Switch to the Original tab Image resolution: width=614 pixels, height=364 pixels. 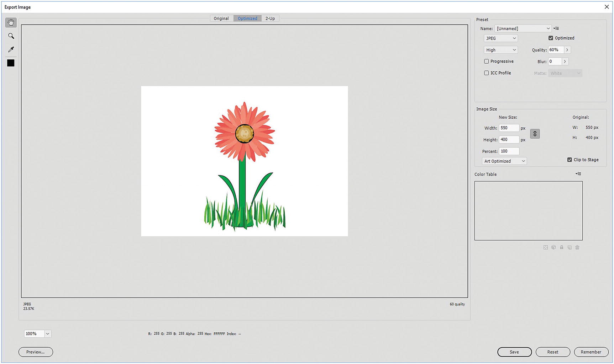(221, 18)
